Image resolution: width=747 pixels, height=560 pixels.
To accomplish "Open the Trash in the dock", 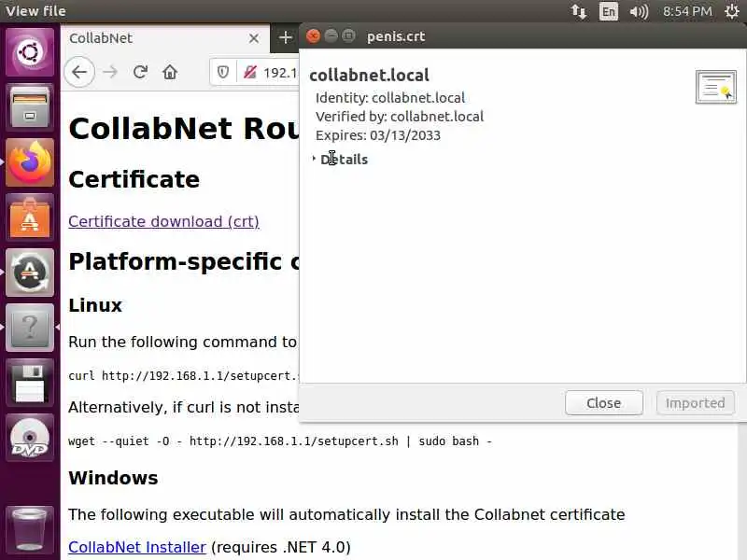I will (30, 528).
